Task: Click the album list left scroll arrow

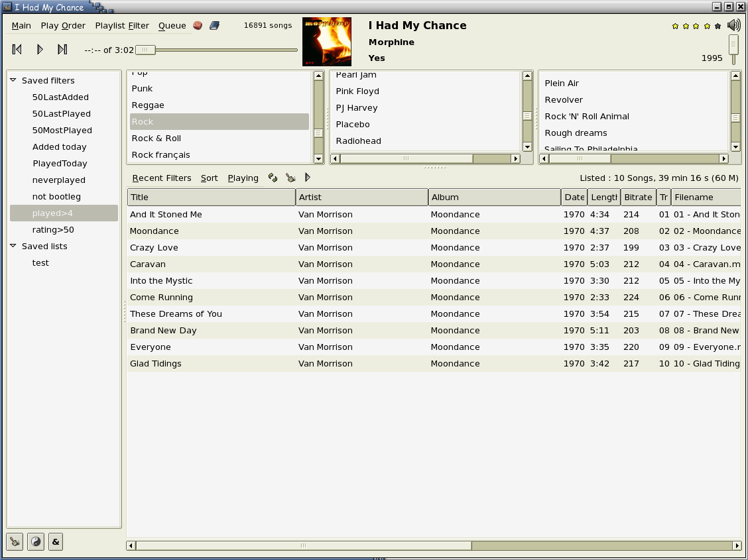Action: coord(544,158)
